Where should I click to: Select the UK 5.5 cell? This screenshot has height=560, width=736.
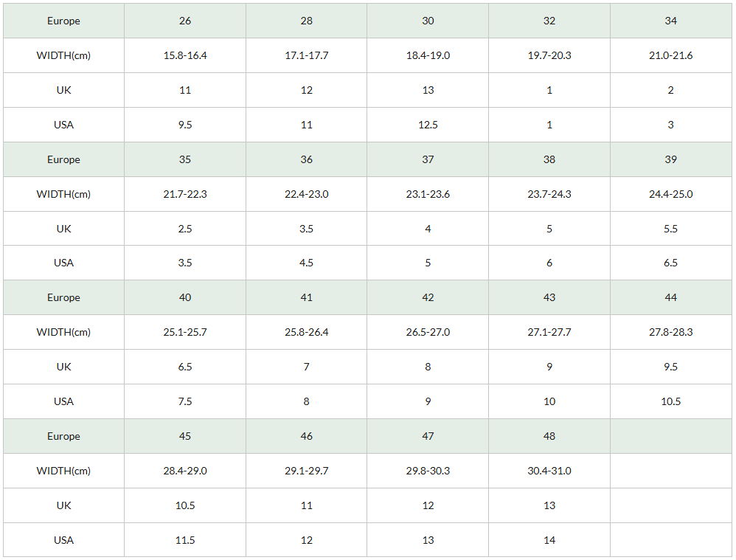pyautogui.click(x=671, y=229)
